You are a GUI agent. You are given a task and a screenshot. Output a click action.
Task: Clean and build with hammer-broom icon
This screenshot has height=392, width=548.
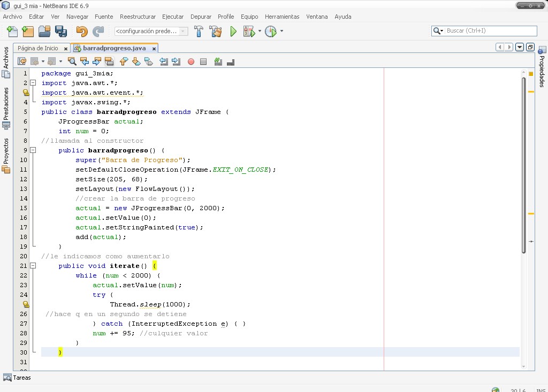[x=215, y=32]
